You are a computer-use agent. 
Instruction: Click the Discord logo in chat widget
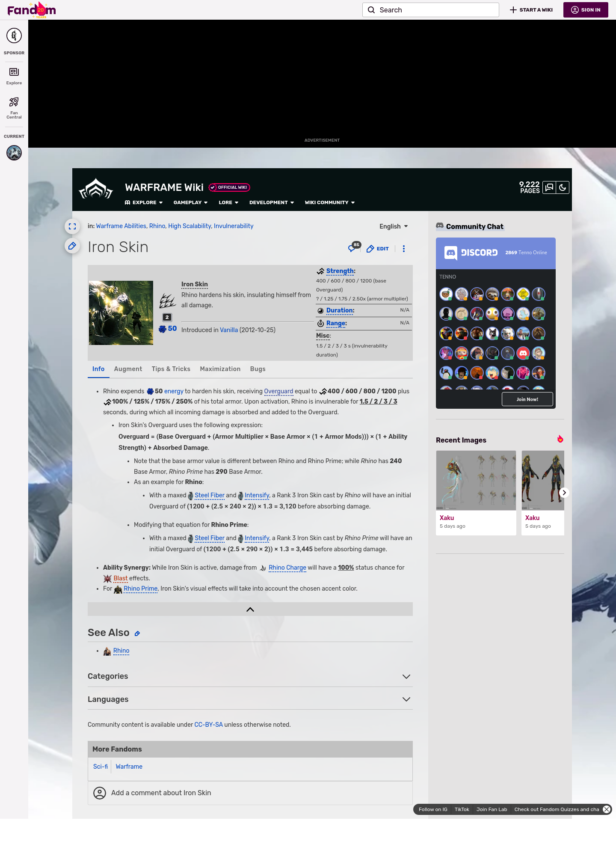click(471, 253)
